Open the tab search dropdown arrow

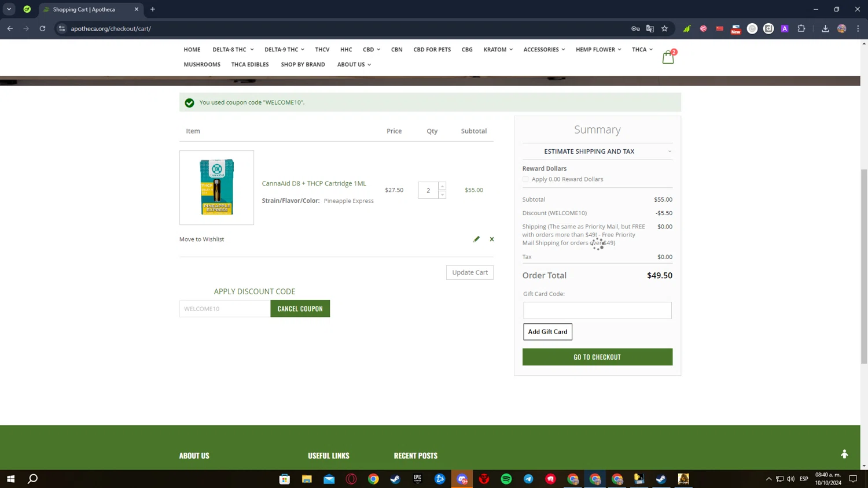click(9, 9)
